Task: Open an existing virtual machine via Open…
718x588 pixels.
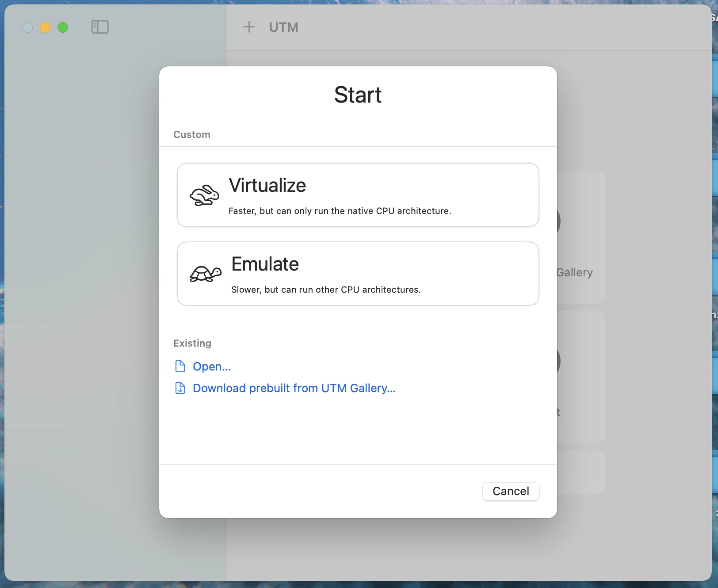Action: click(211, 367)
